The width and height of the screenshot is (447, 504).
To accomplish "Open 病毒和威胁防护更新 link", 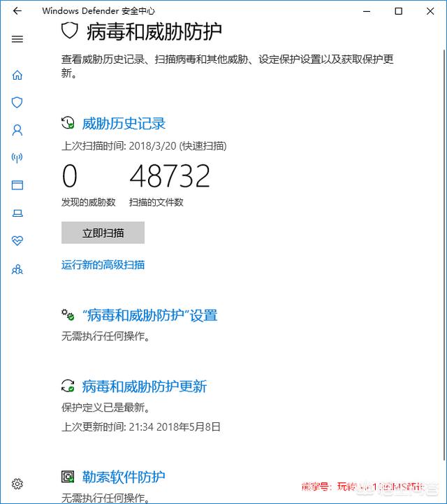I will coord(144,387).
